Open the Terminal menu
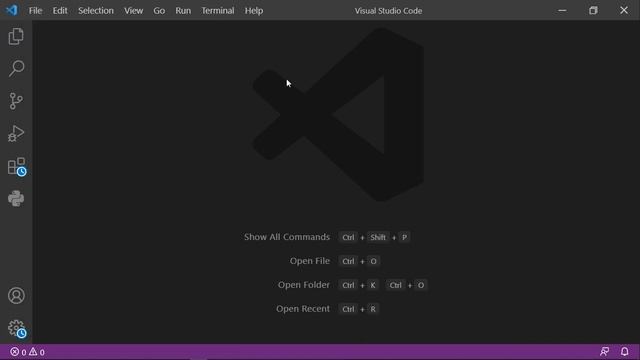 [x=218, y=11]
